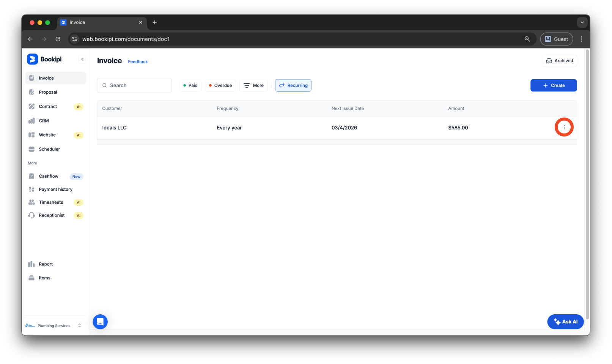Collapse the sidebar with the chevron
The width and height of the screenshot is (612, 364).
click(82, 59)
